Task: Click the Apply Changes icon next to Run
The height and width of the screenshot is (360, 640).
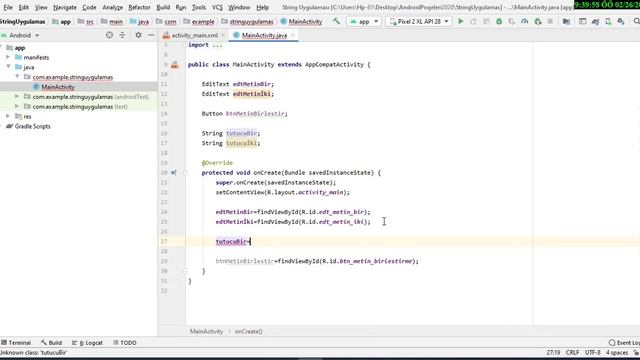Action: (x=473, y=21)
